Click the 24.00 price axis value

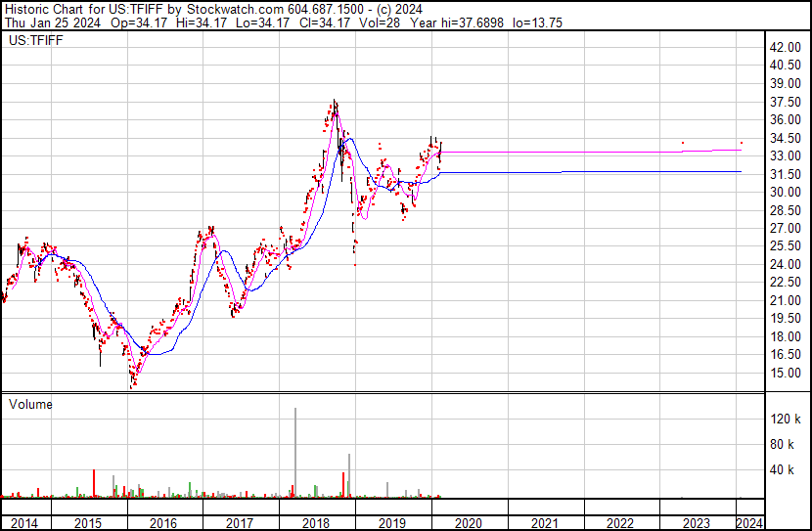786,264
